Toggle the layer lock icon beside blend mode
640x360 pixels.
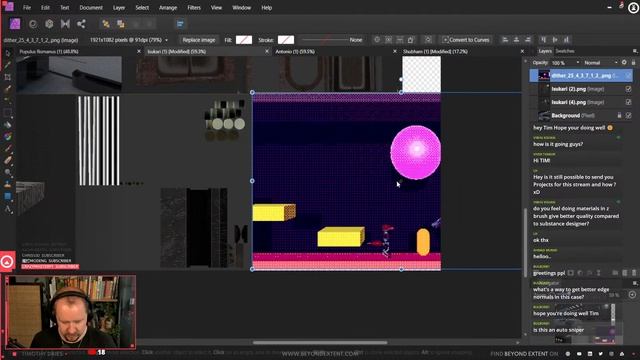tap(633, 62)
